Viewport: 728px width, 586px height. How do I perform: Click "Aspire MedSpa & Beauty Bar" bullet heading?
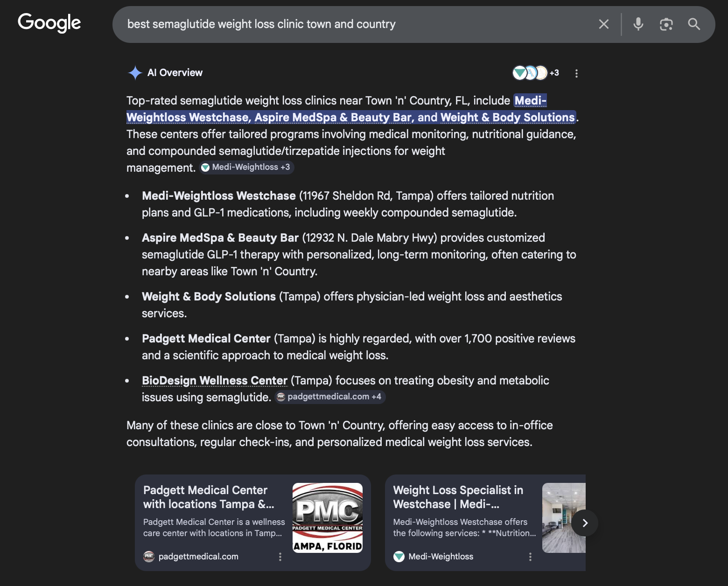220,238
